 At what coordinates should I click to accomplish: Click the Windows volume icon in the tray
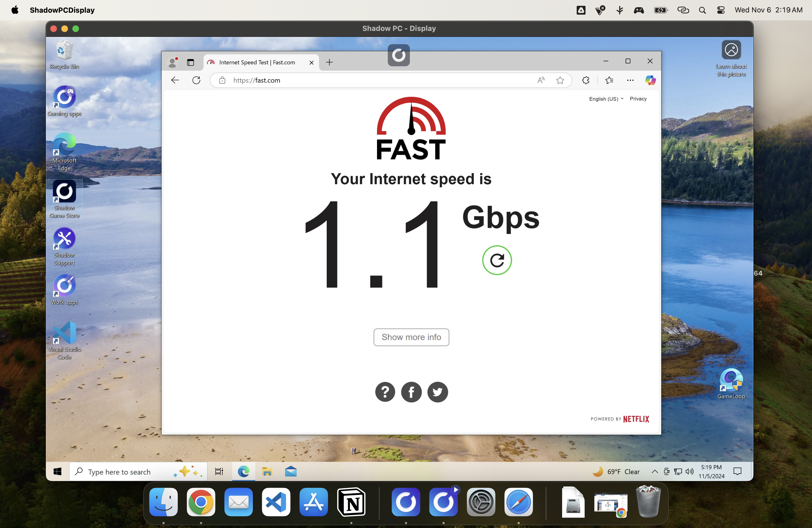pyautogui.click(x=690, y=471)
